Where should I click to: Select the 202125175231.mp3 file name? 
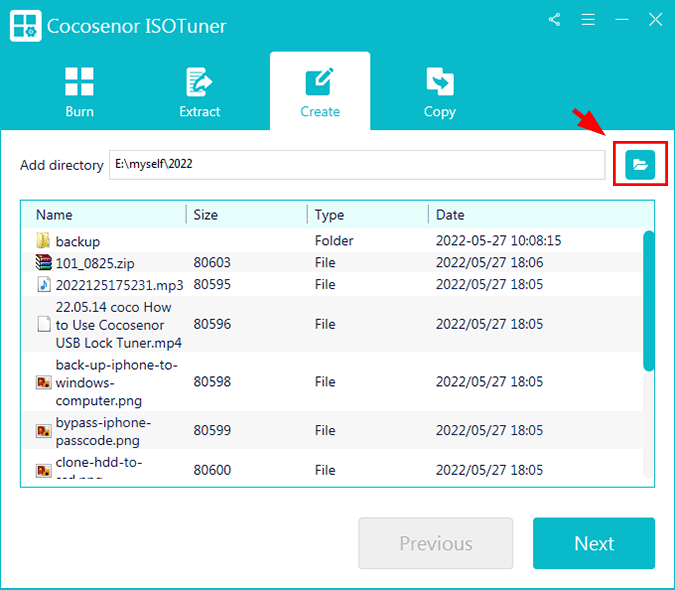(x=119, y=285)
